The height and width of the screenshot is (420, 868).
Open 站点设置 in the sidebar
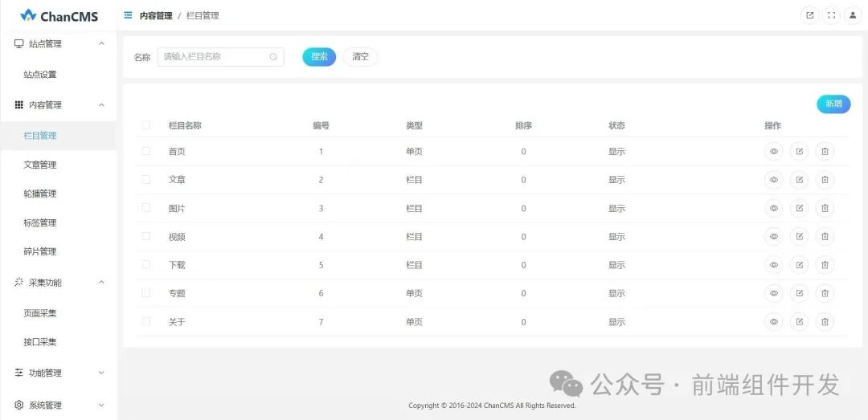coord(40,74)
